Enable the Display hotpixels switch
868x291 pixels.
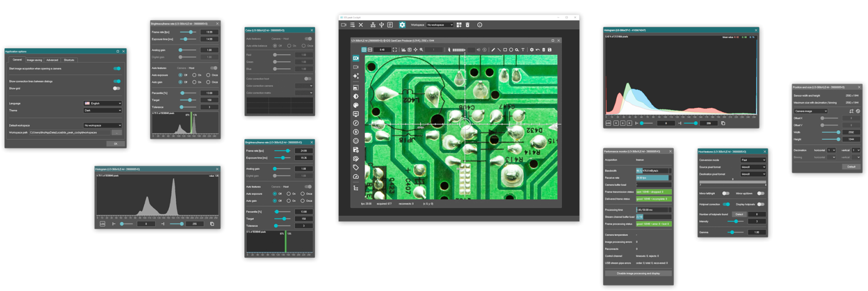point(761,204)
